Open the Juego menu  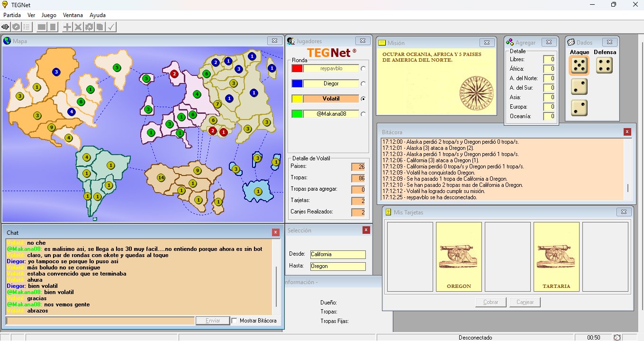point(49,15)
